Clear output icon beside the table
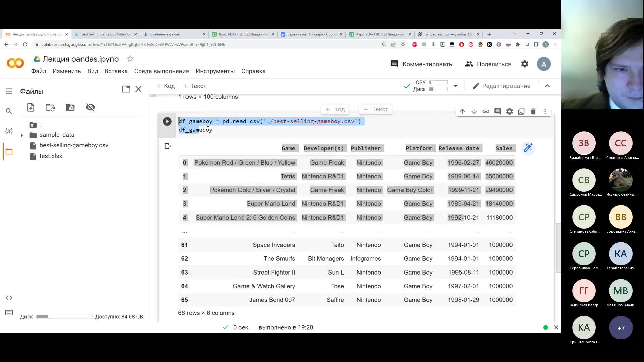The image size is (644, 362). coord(168,146)
